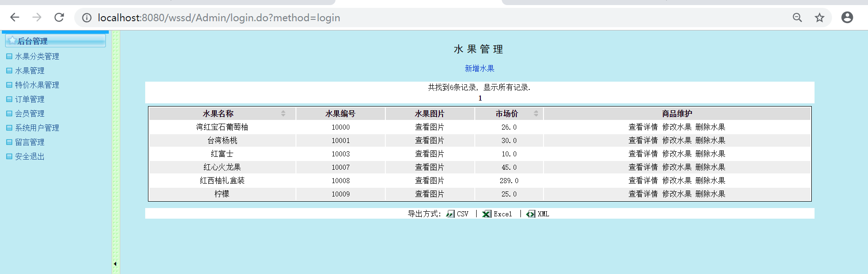
Task: Open 查看详情 for 红西柚礼盒装
Action: pos(643,180)
